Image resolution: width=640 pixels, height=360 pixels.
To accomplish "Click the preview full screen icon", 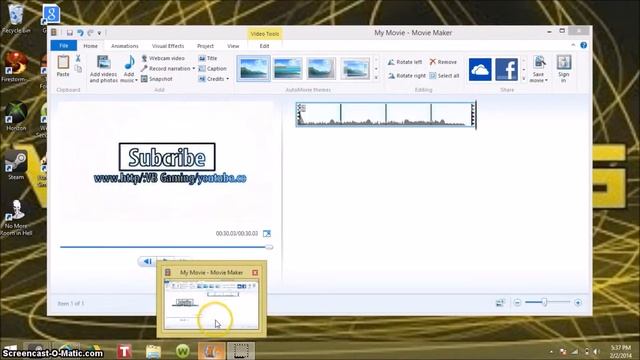I will (267, 233).
